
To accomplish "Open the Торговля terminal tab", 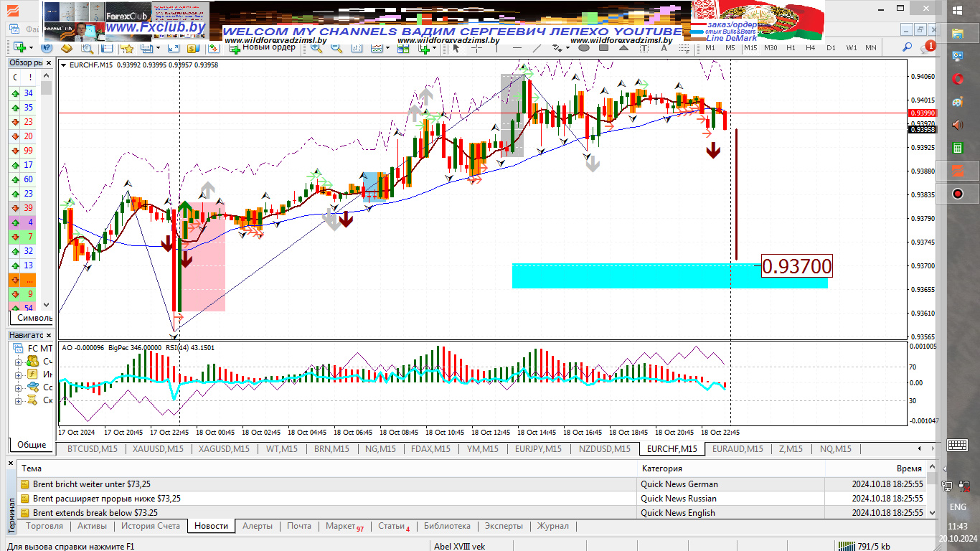I will pyautogui.click(x=44, y=526).
